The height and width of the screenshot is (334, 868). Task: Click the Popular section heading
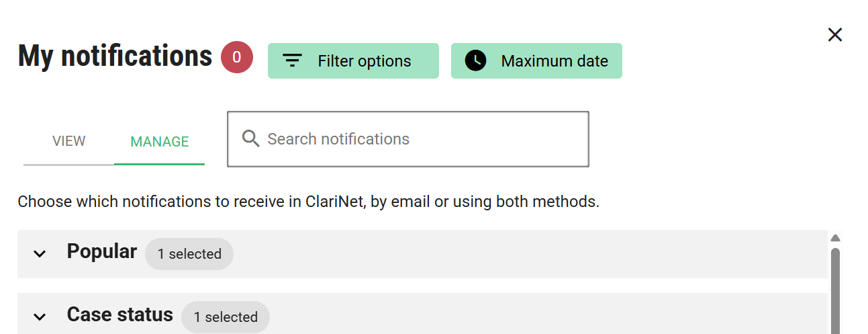coord(101,251)
